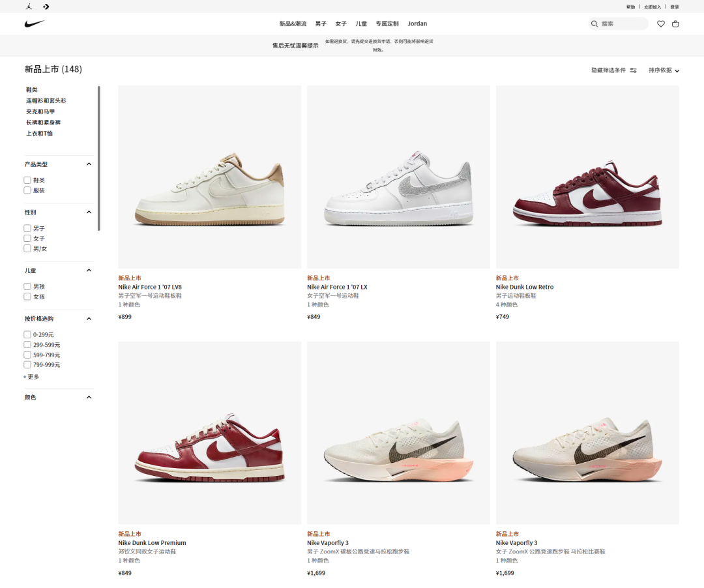Image resolution: width=704 pixels, height=588 pixels.
Task: Click the filter sidebar scrollbar
Action: click(x=99, y=158)
